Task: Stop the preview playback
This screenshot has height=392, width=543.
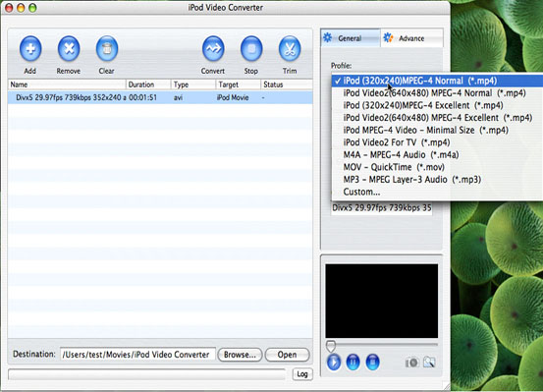Action: [x=372, y=363]
